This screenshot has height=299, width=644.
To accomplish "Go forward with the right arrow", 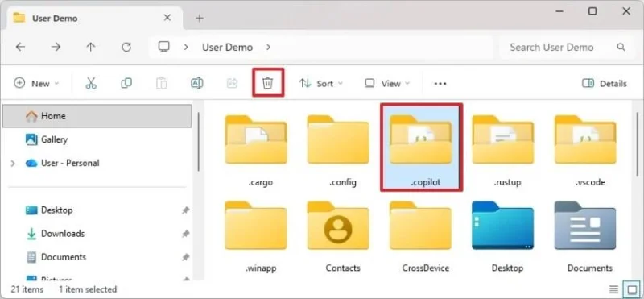I will (56, 47).
